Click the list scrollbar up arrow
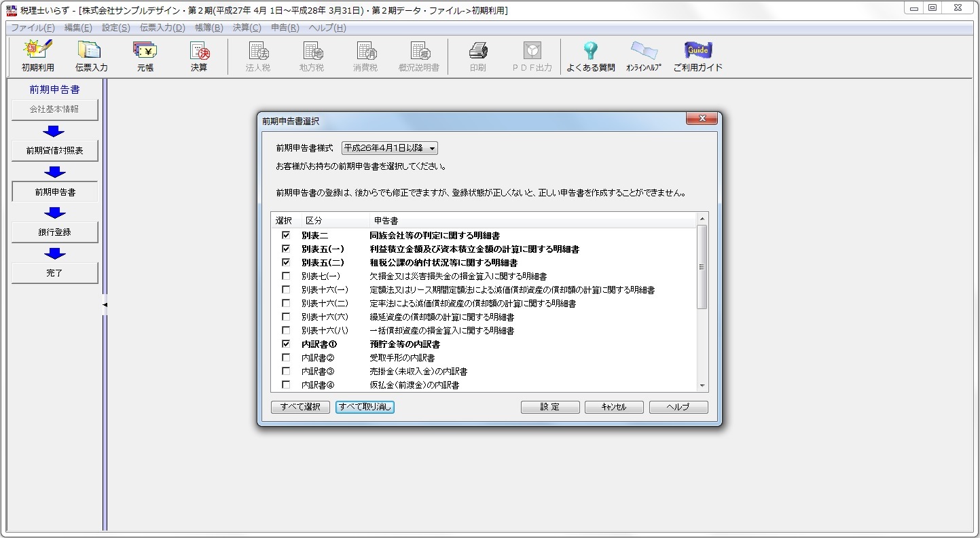This screenshot has height=538, width=980. 702,219
